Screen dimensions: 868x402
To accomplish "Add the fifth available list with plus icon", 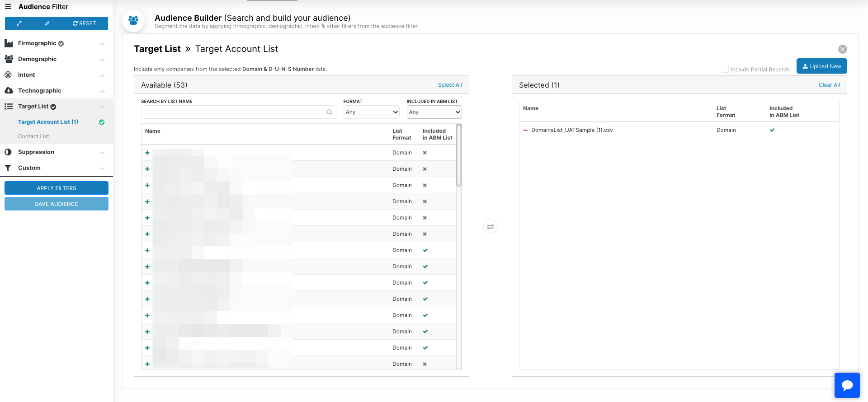I will coord(147,218).
